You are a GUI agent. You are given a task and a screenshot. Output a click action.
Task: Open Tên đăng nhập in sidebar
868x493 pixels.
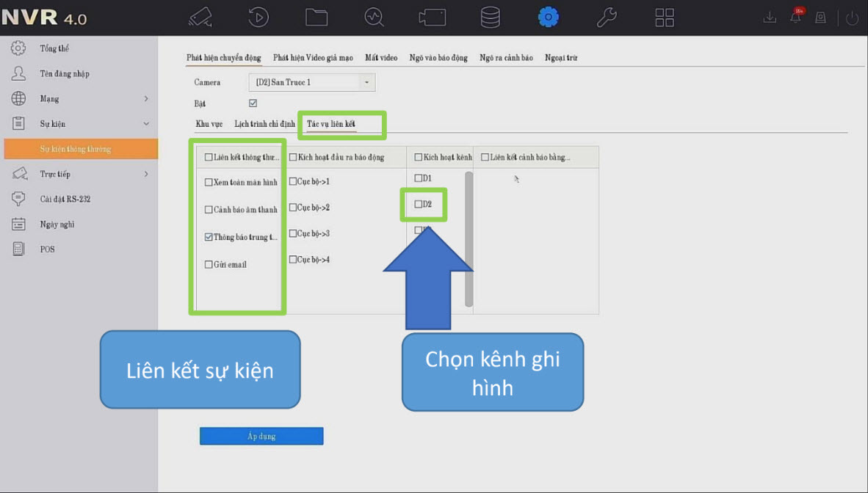[65, 74]
